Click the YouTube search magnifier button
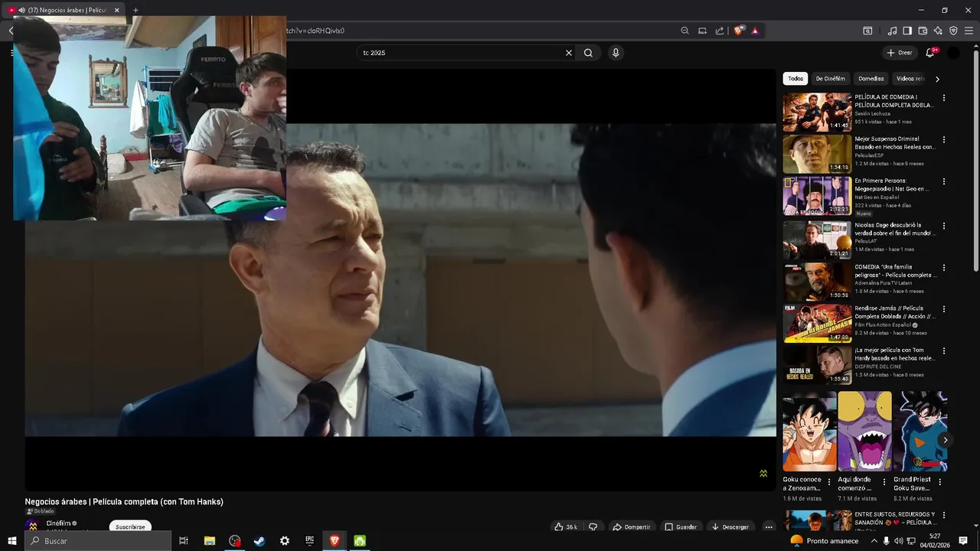This screenshot has height=551, width=980. (588, 53)
